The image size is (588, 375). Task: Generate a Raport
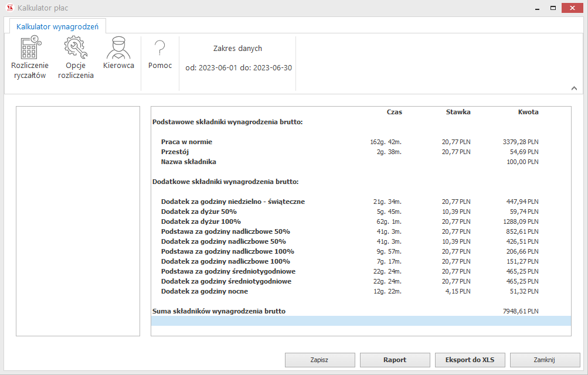coord(395,360)
